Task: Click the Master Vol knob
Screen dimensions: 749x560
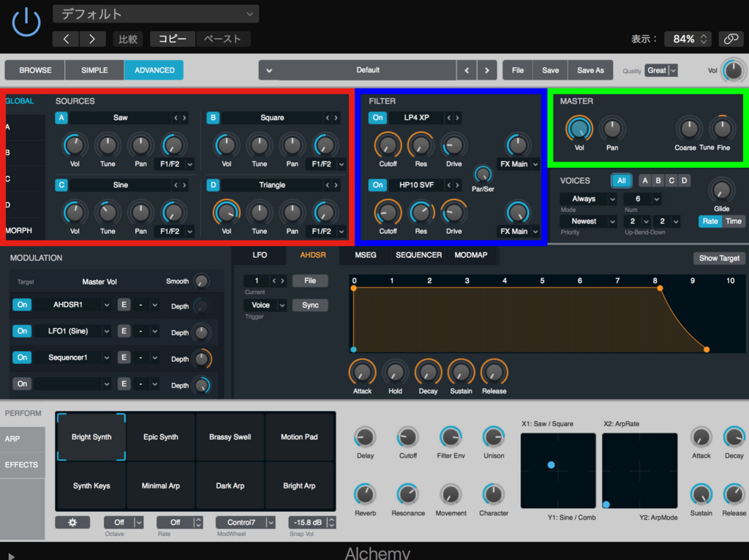Action: [x=579, y=129]
